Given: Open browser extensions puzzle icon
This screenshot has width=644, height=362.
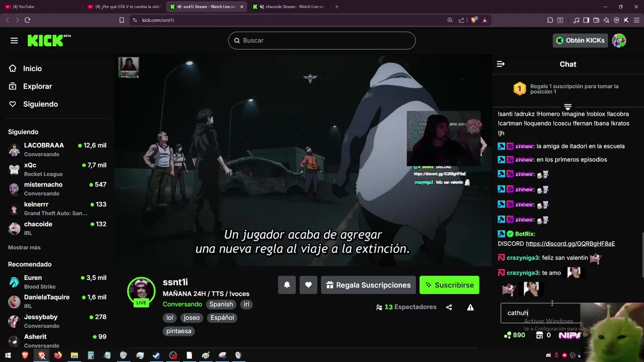Looking at the screenshot, I should pos(550,20).
